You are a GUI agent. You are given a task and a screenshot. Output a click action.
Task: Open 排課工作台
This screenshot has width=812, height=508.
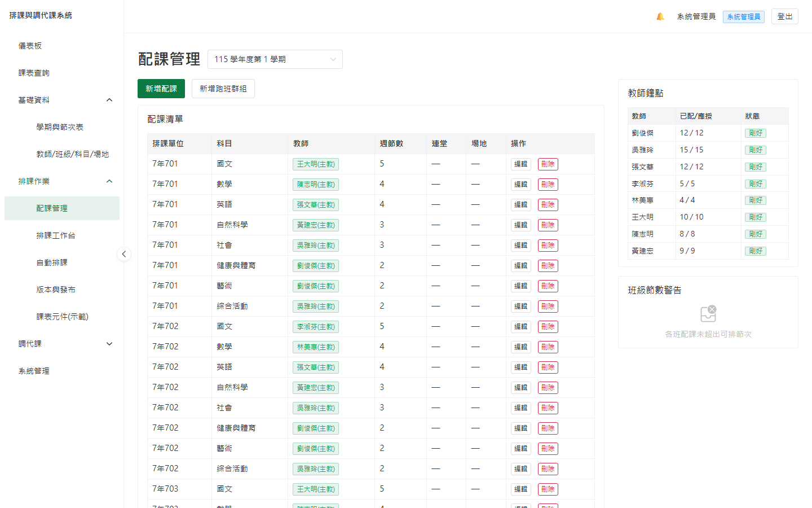(x=62, y=235)
